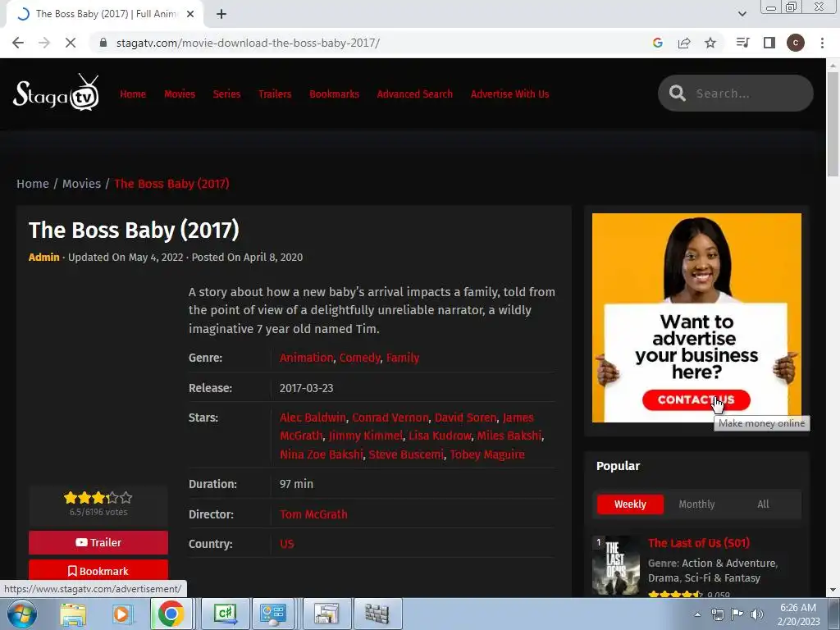Click the Admin author link

click(x=44, y=257)
